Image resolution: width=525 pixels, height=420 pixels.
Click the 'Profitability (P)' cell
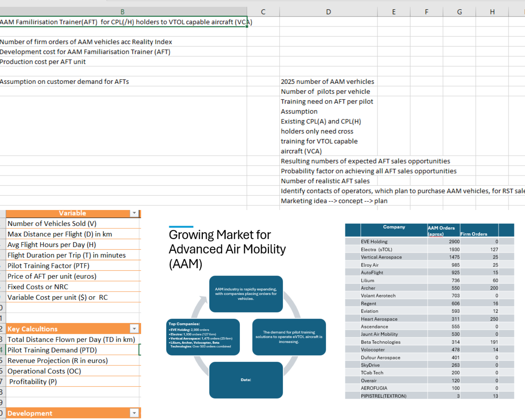tap(33, 381)
